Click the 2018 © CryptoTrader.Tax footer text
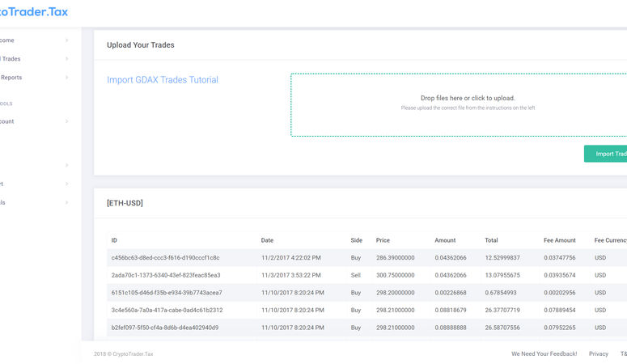Image resolution: width=627 pixels, height=364 pixels. 124,354
